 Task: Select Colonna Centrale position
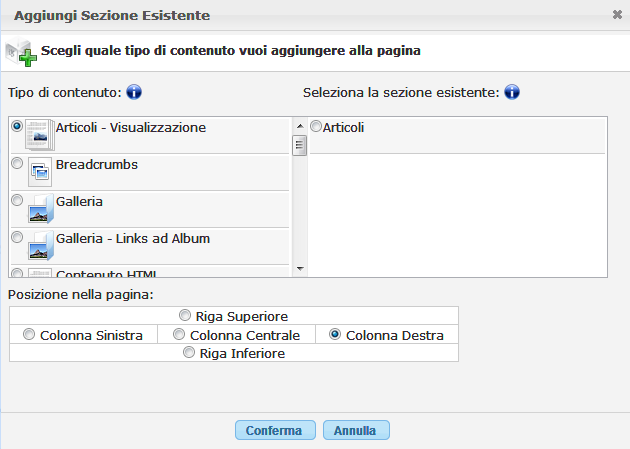179,335
